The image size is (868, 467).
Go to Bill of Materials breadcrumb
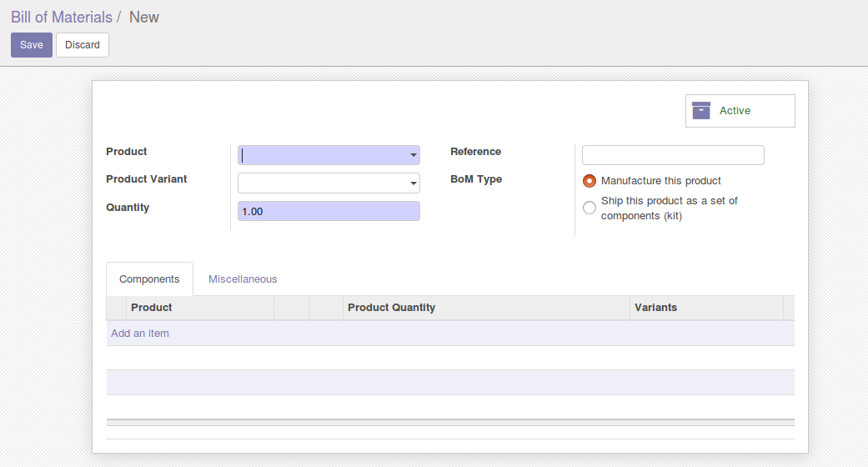point(62,18)
